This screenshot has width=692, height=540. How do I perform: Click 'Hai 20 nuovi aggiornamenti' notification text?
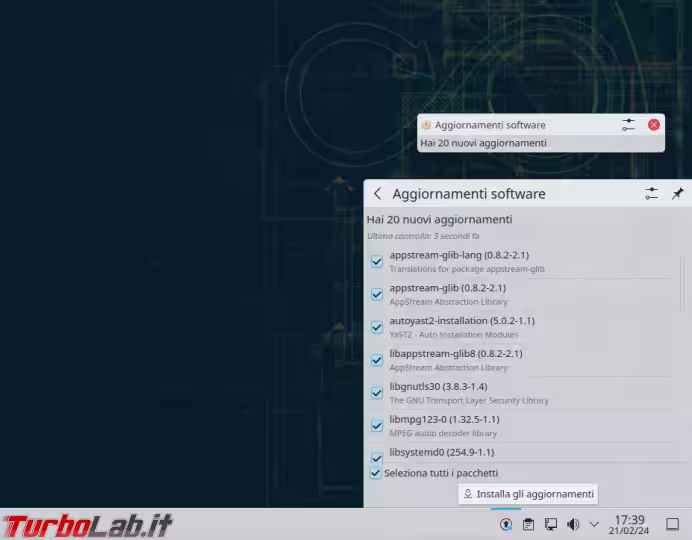(483, 143)
